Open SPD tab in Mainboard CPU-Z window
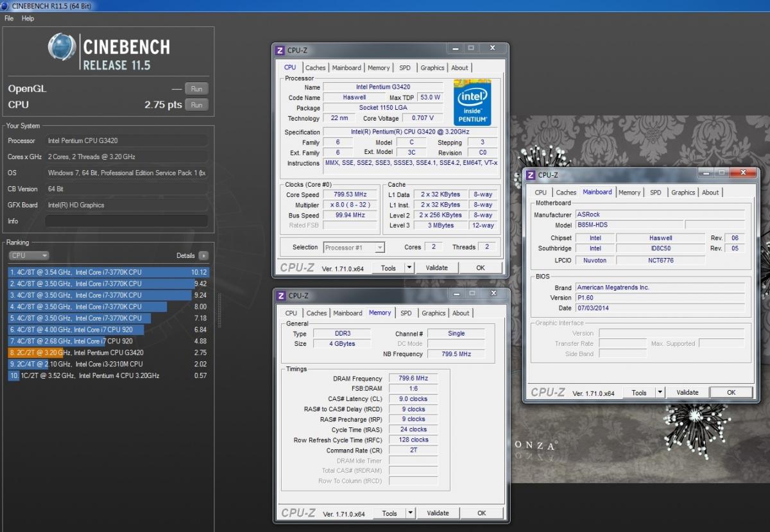 (656, 193)
